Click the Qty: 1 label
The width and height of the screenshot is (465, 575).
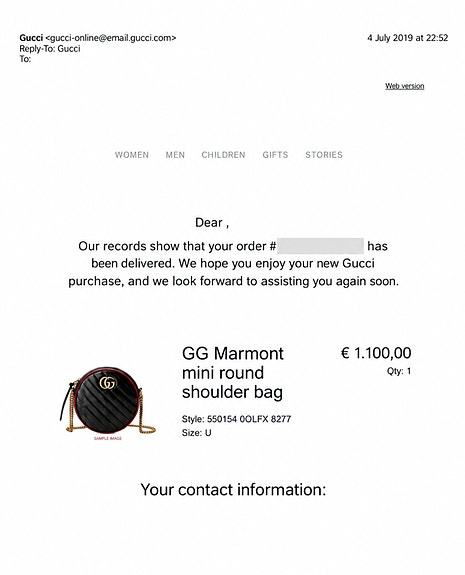tap(399, 371)
